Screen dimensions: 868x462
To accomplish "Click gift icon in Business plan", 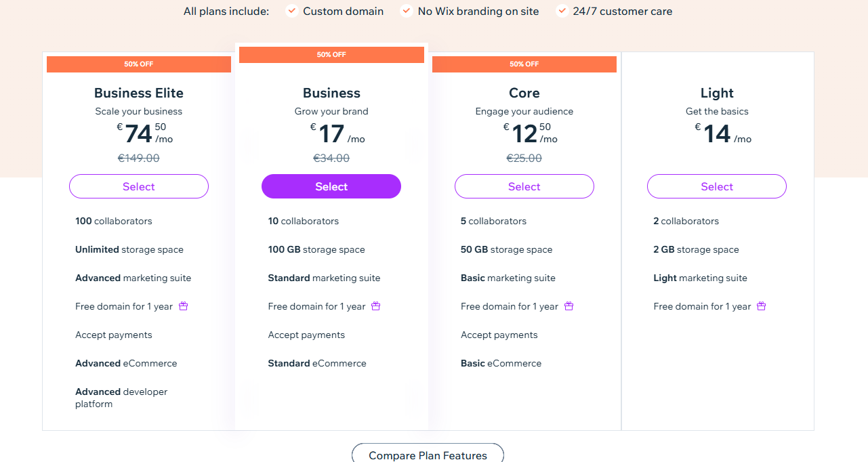I will pos(376,306).
